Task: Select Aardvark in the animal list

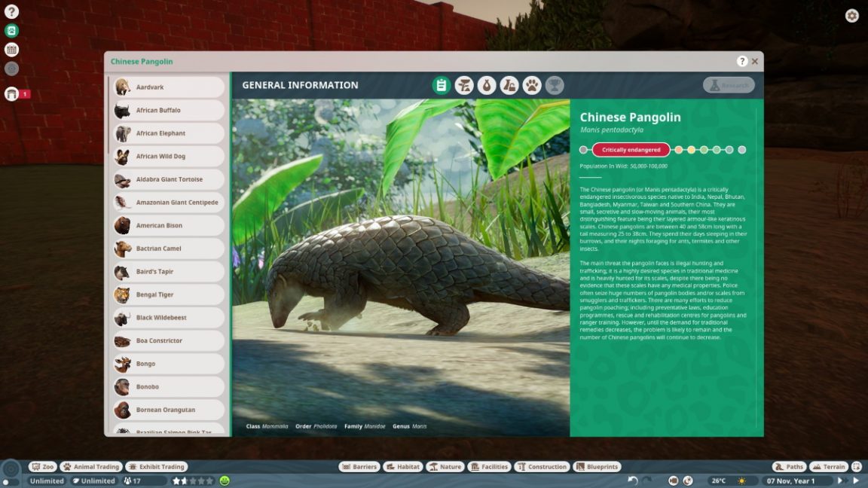Action: (168, 87)
